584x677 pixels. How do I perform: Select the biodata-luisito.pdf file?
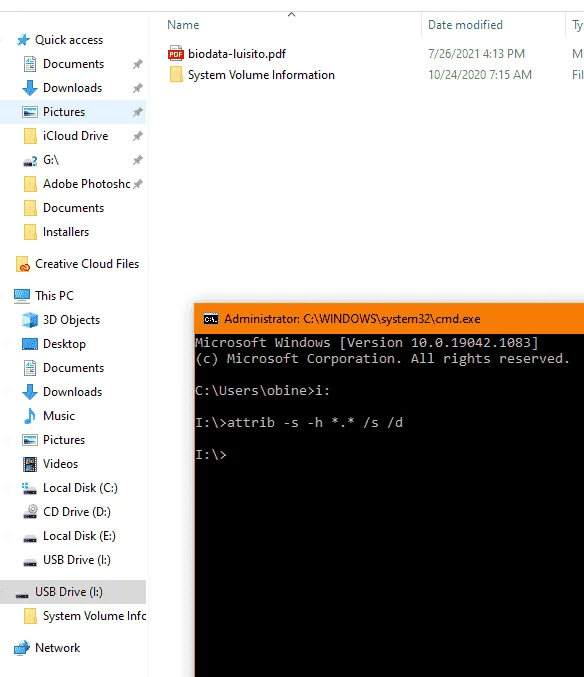pyautogui.click(x=237, y=54)
